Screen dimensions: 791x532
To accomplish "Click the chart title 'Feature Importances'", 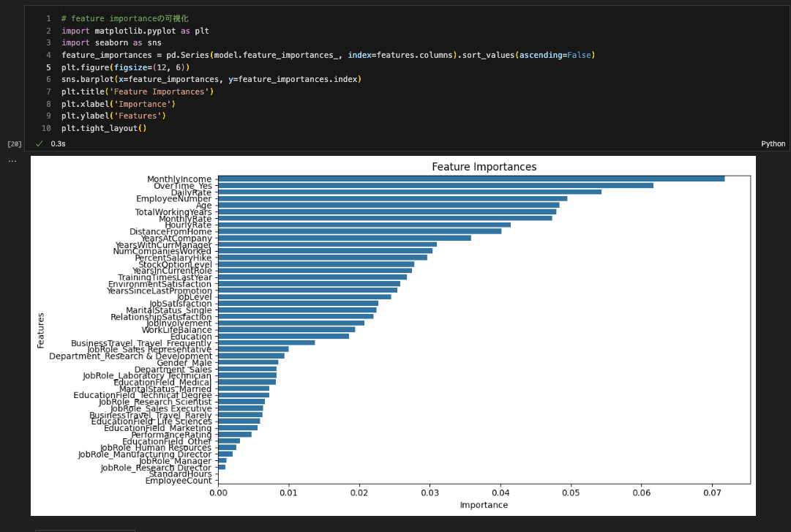I will point(485,167).
